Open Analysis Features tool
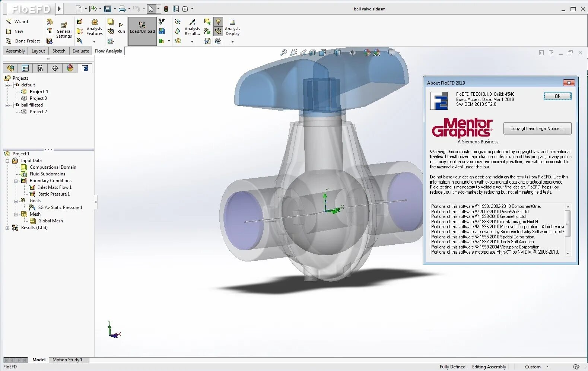 point(95,28)
